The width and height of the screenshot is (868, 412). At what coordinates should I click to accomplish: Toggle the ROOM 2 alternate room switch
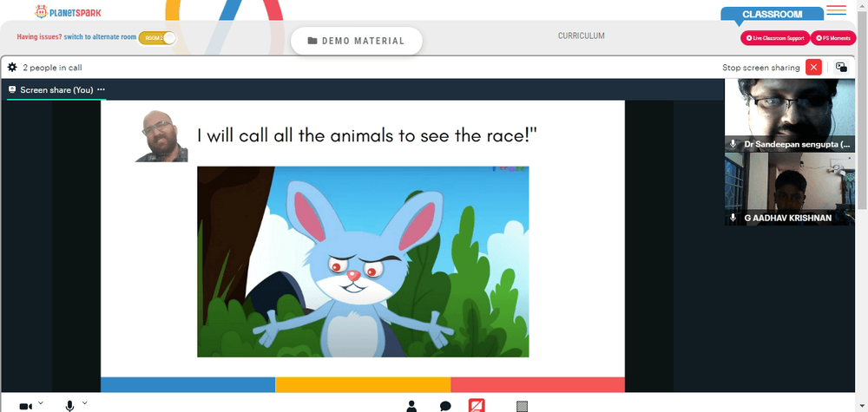click(157, 37)
